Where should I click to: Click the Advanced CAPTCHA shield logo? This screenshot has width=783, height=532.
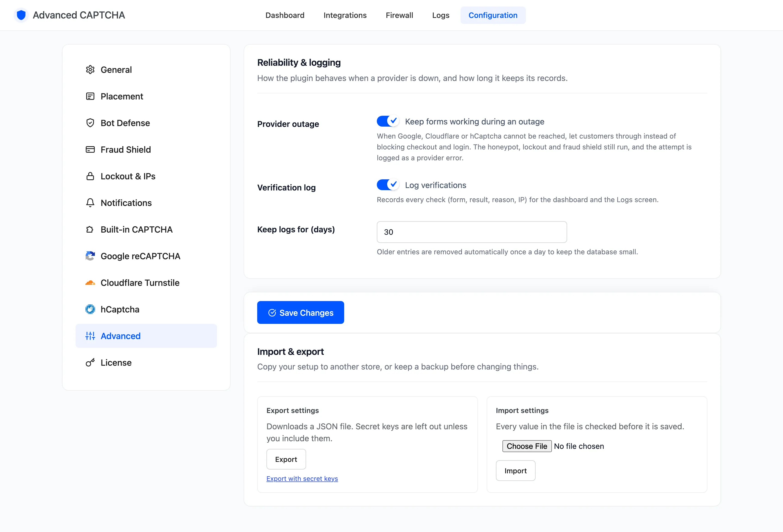21,15
